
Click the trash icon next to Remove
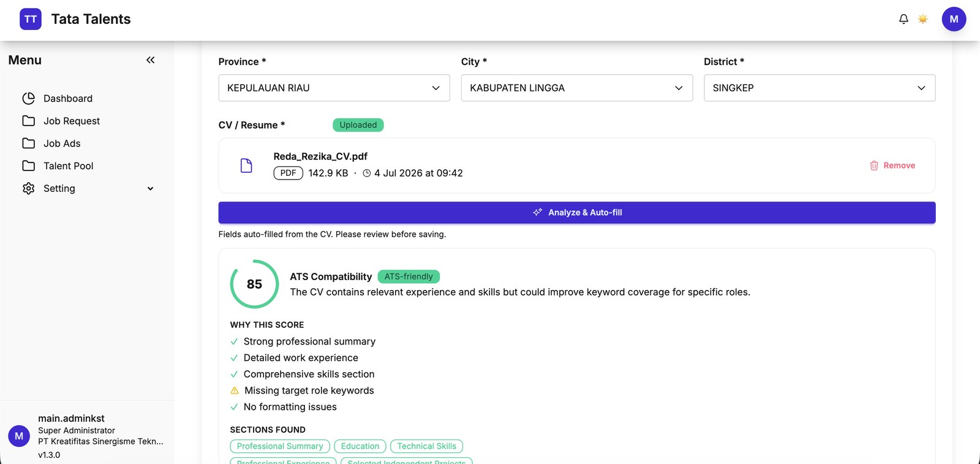[x=874, y=165]
